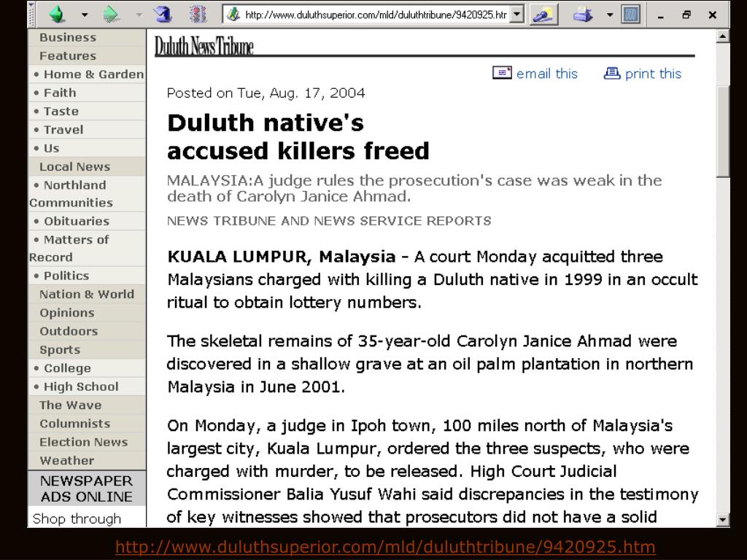
Task: Click the toolbar grippy handle
Action: tap(31, 15)
